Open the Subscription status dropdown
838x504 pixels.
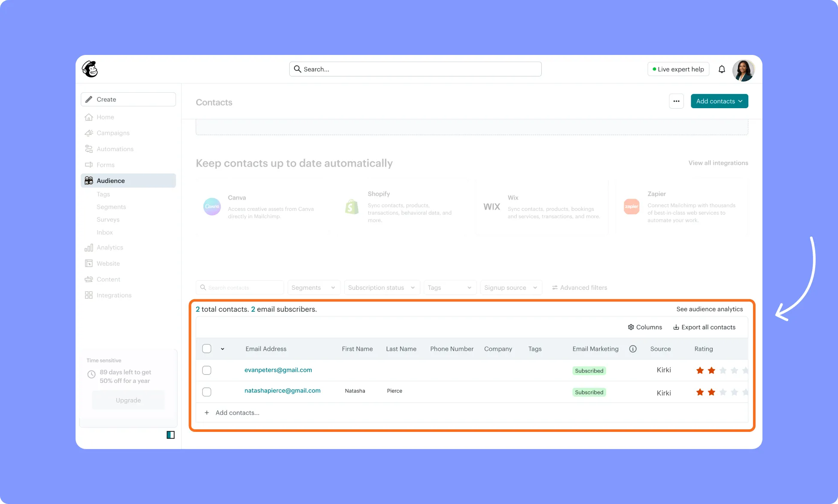click(382, 288)
